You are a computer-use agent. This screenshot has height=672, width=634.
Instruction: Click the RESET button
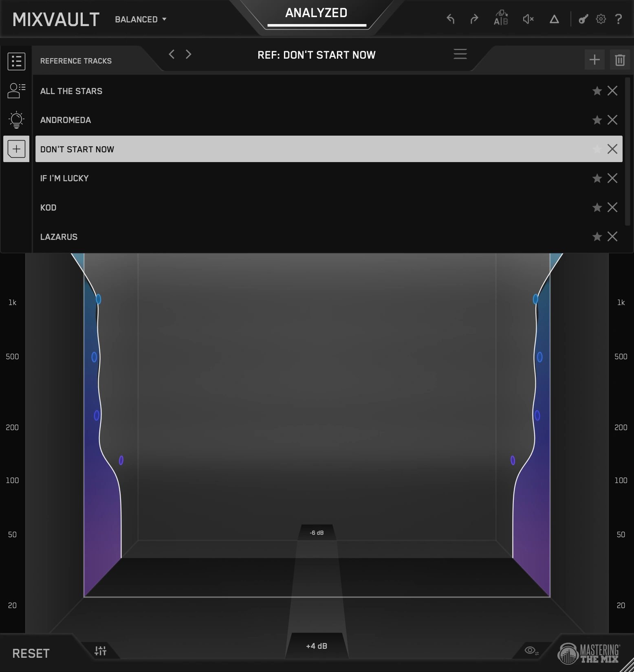click(x=31, y=654)
